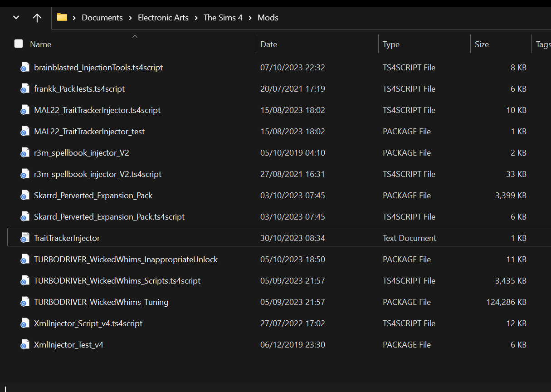Select the XmlInjector_Script_v4.ts4script file name
This screenshot has width=551, height=392.
pos(88,323)
